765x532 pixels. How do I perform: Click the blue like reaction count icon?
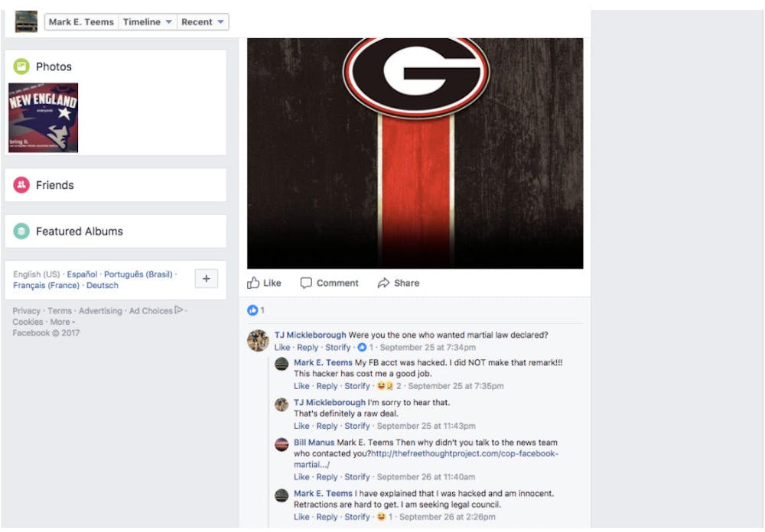click(252, 310)
